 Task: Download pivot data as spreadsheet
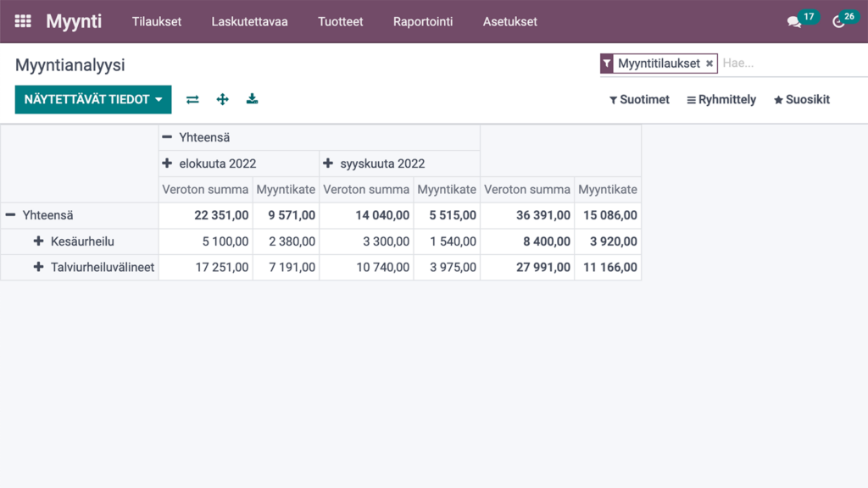point(252,99)
